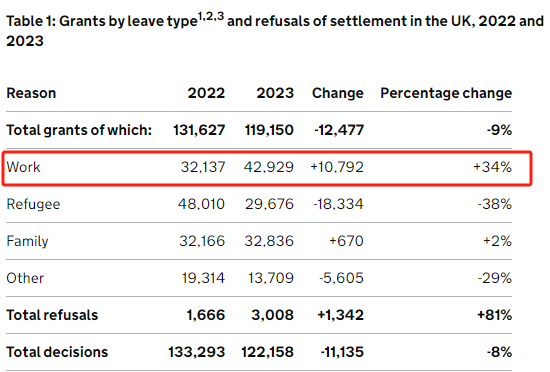This screenshot has width=550, height=372.
Task: Select the Total refusals row label
Action: (52, 315)
